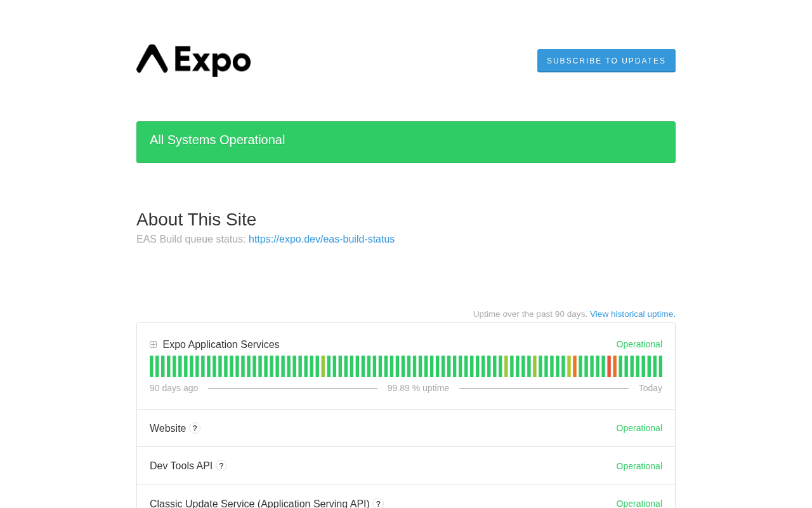The width and height of the screenshot is (812, 508).
Task: Click the Subscribe to Updates button
Action: tap(606, 60)
